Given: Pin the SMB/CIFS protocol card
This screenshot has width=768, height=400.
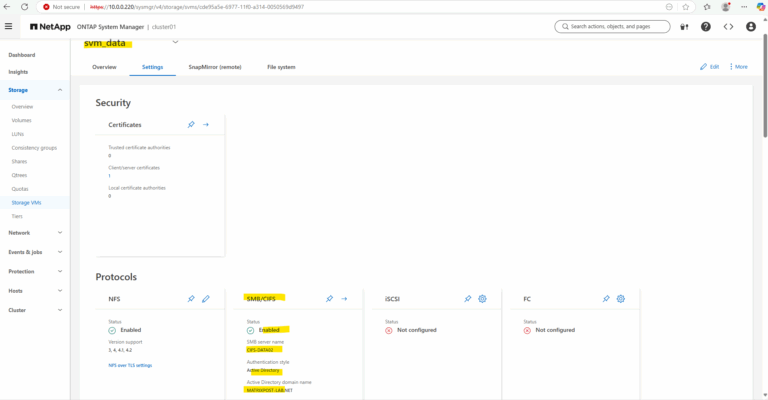Looking at the screenshot, I should [x=329, y=299].
